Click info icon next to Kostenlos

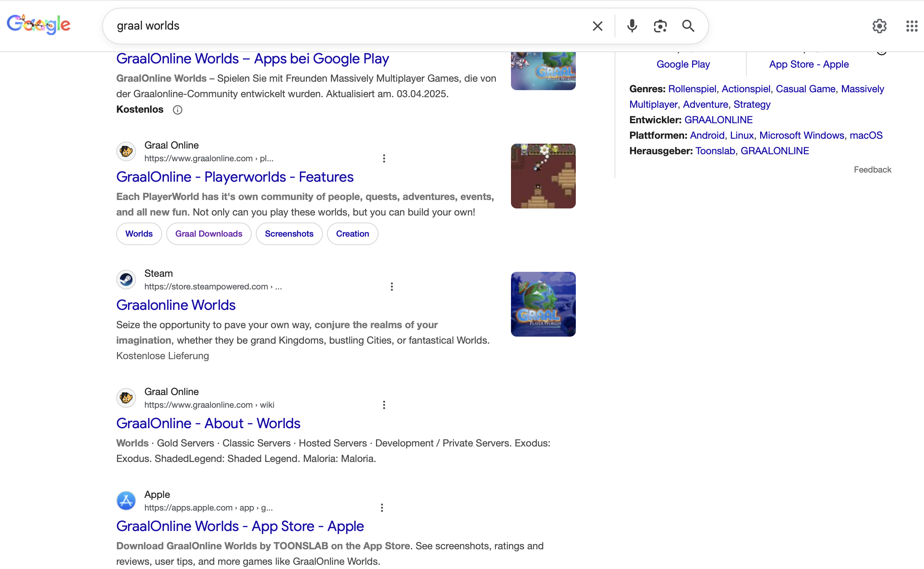point(177,110)
